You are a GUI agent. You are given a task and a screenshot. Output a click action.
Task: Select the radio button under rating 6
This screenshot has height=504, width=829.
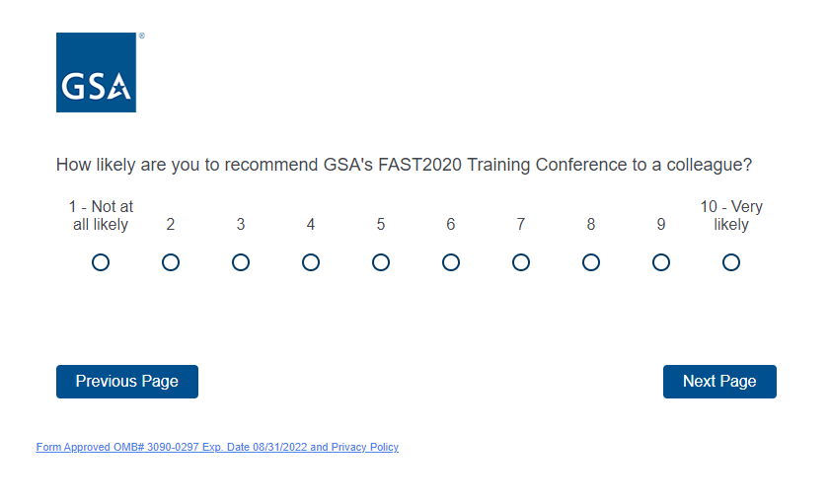click(451, 262)
